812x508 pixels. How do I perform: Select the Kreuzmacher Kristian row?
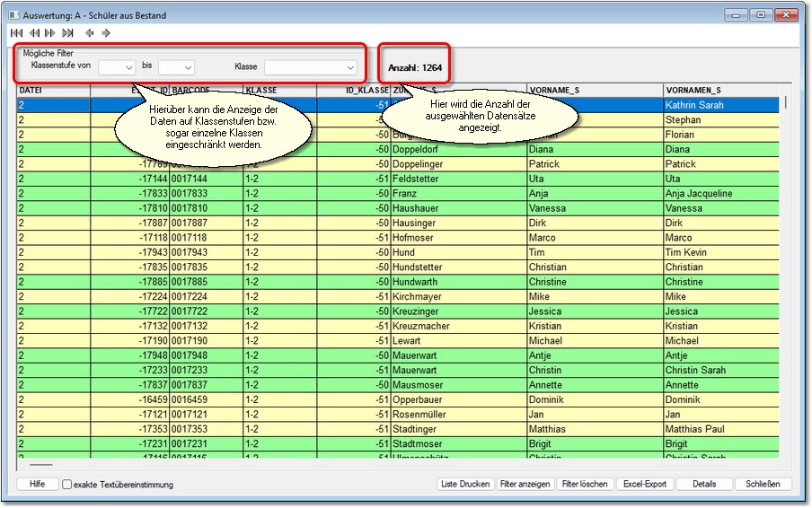pos(449,327)
